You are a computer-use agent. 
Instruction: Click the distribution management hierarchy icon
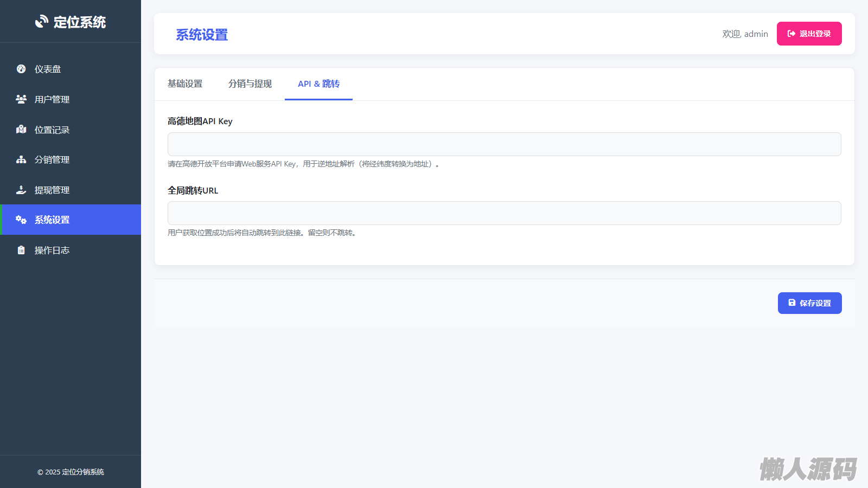[x=21, y=159]
